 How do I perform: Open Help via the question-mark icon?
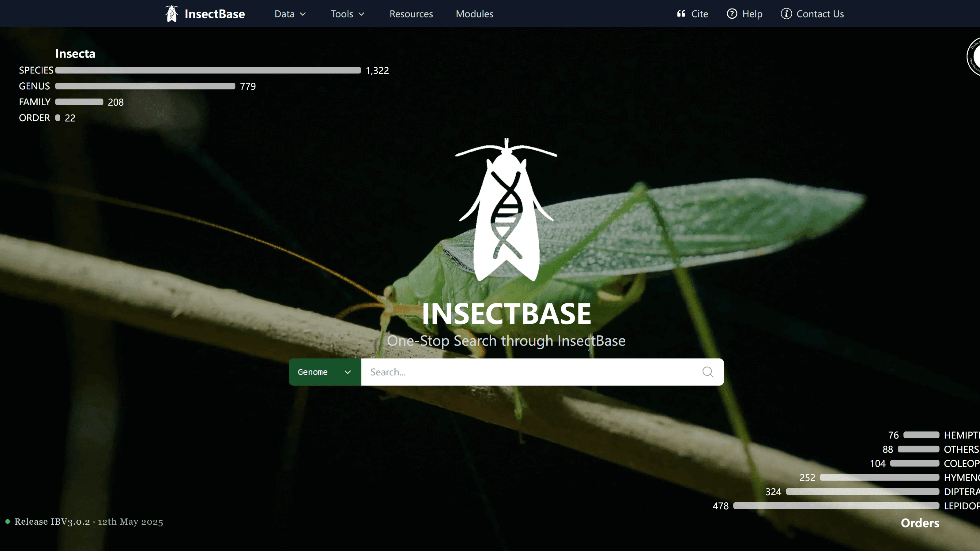tap(732, 14)
